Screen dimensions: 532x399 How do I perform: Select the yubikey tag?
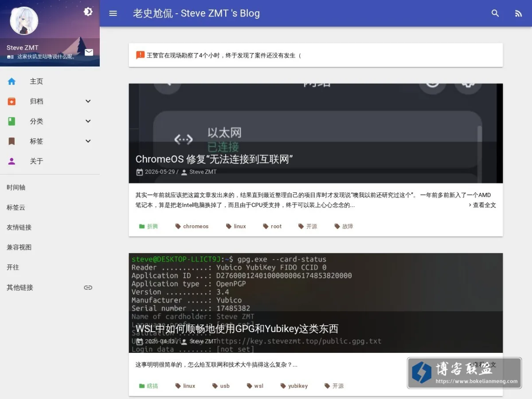(294, 386)
